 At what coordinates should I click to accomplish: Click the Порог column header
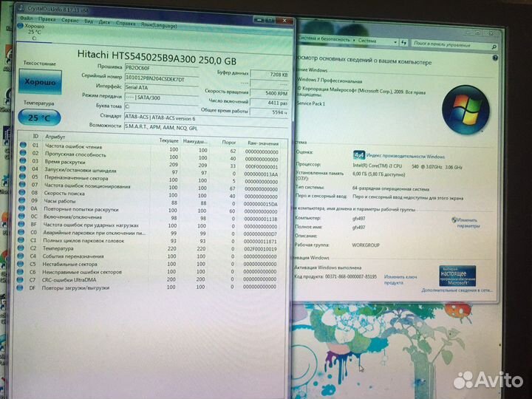(x=228, y=142)
